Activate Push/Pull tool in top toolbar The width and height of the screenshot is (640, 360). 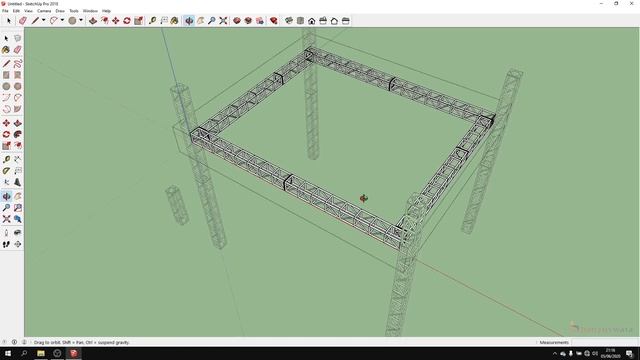(93, 20)
